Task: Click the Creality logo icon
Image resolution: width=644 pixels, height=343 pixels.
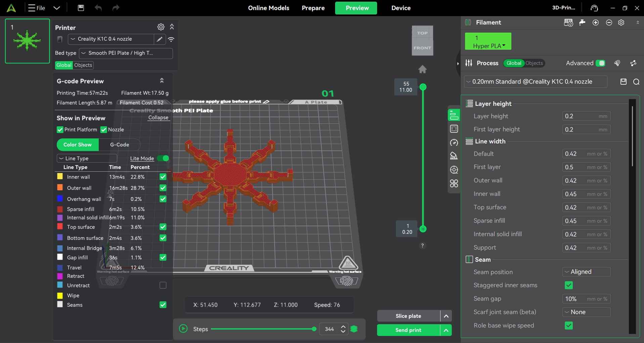Action: tap(11, 8)
